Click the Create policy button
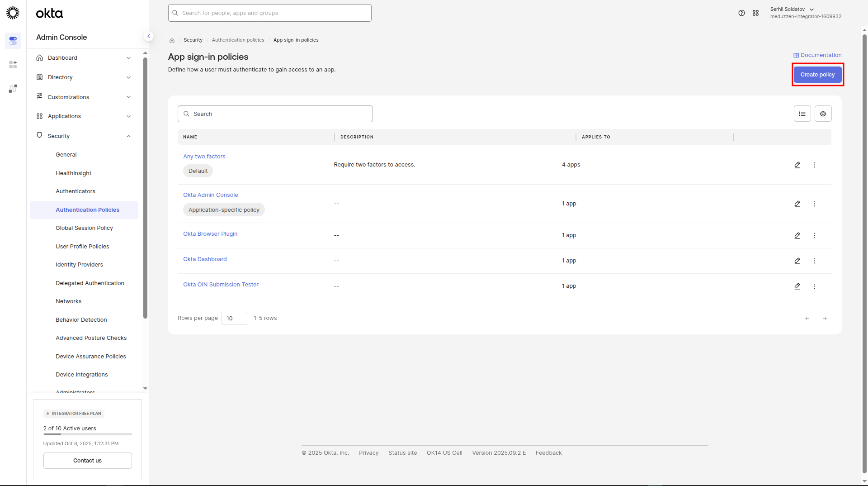Image resolution: width=868 pixels, height=486 pixels. [x=817, y=75]
